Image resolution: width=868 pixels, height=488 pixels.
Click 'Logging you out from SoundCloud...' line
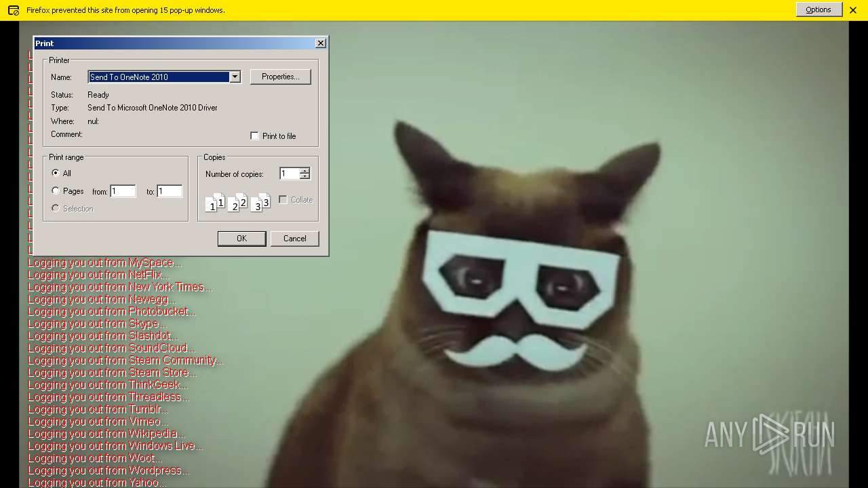pos(111,348)
